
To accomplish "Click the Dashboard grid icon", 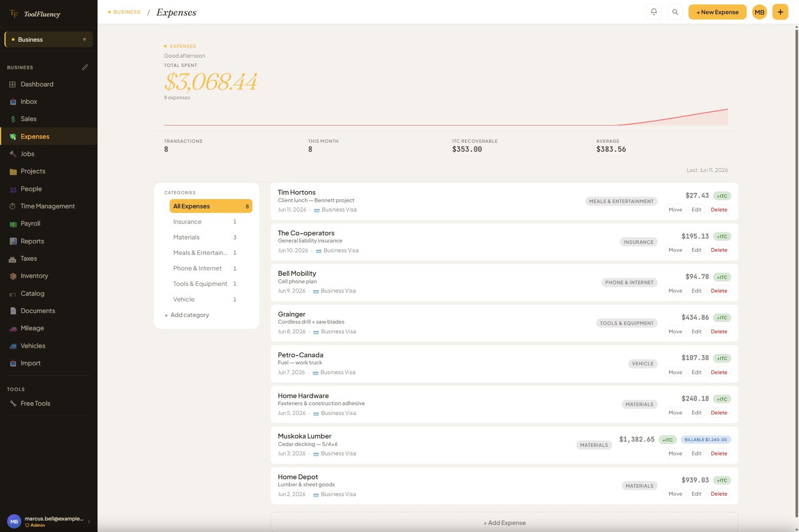I will pyautogui.click(x=13, y=84).
